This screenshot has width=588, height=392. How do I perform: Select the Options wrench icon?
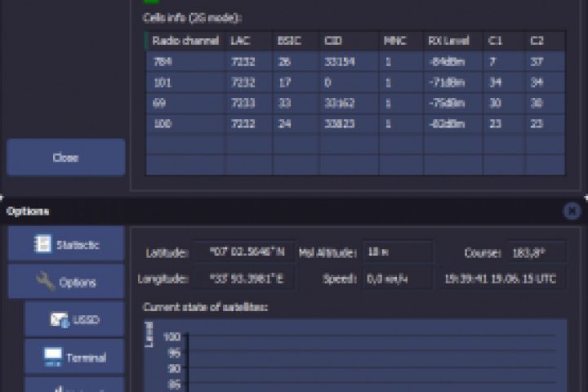point(46,281)
